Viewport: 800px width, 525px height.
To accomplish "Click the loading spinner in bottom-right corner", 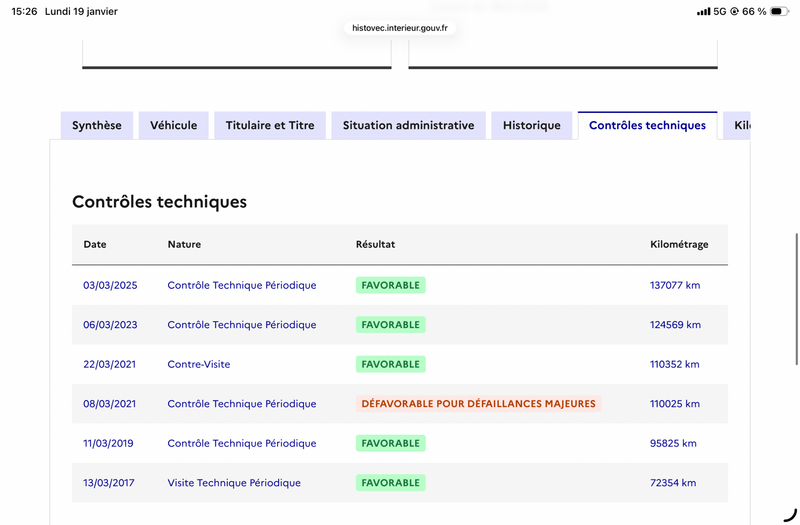I will tap(790, 514).
